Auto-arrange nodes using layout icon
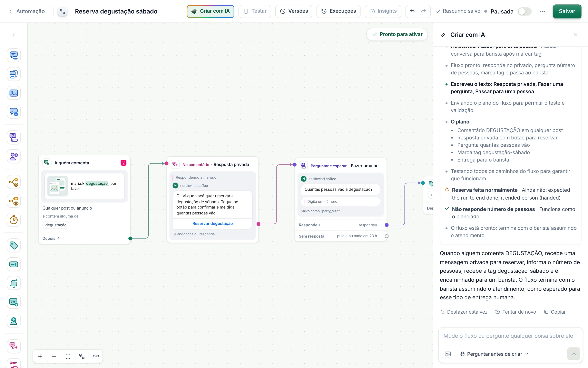 click(82, 356)
